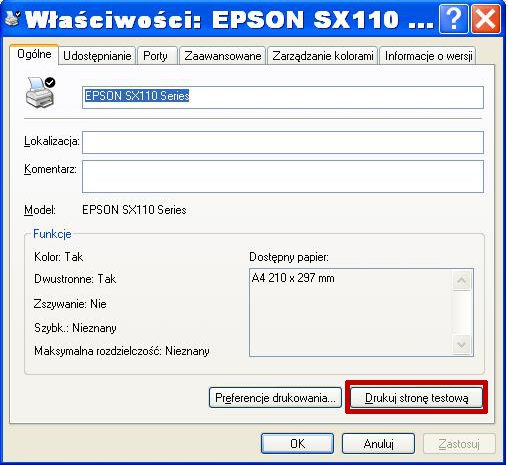Click the paper list scroll up arrow
The image size is (508, 465).
(462, 280)
